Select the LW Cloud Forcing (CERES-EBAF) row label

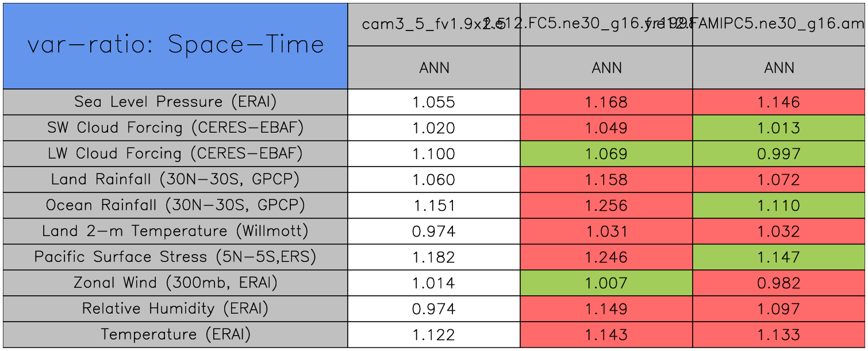click(175, 154)
